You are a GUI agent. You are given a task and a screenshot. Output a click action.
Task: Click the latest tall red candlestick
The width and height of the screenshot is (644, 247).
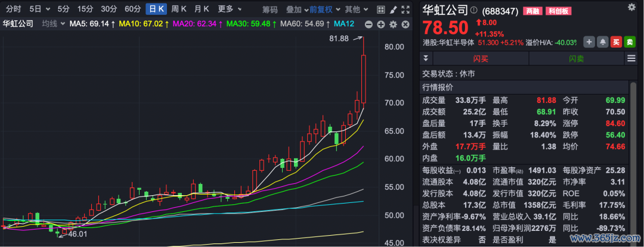pyautogui.click(x=364, y=79)
